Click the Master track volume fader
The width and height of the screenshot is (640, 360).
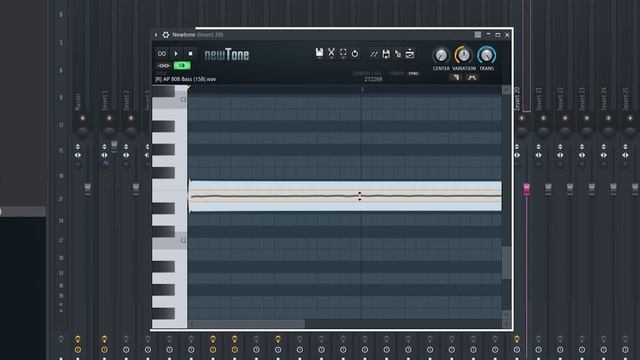87,188
